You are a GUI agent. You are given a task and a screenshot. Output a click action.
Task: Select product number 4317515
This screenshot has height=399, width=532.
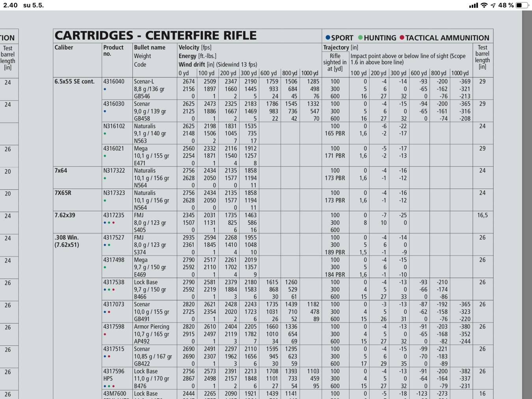(113, 349)
